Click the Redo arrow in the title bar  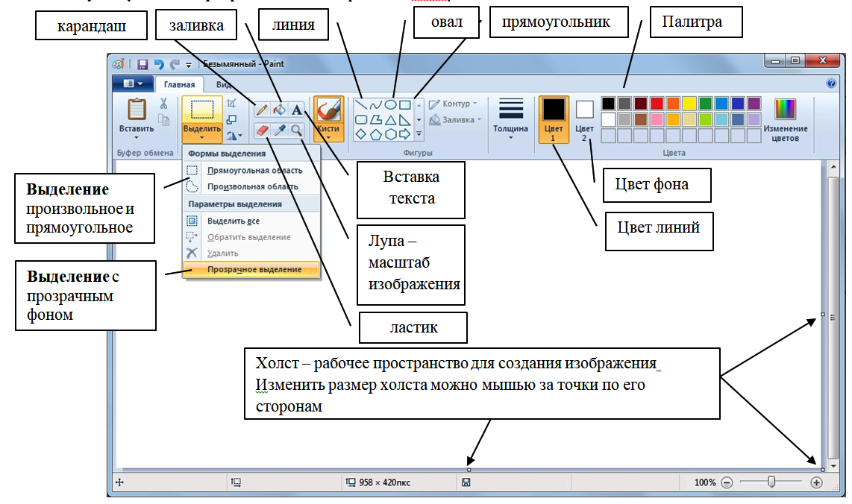[x=175, y=64]
